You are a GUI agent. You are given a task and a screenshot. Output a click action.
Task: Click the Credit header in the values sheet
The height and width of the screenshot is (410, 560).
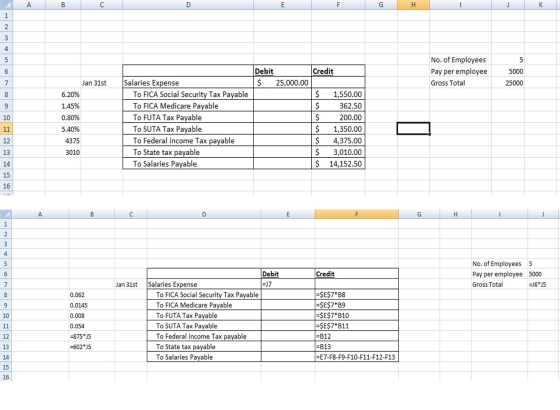323,71
